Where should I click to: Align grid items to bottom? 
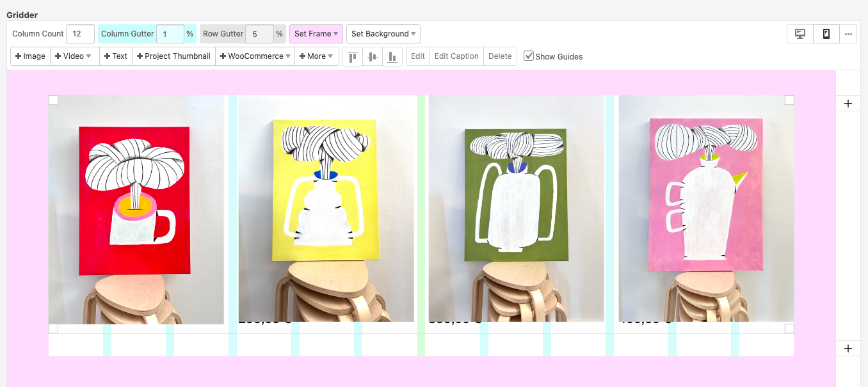(392, 56)
